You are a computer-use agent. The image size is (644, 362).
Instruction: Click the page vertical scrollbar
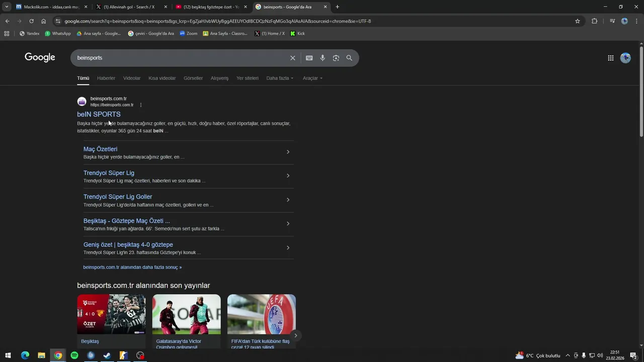click(x=641, y=90)
